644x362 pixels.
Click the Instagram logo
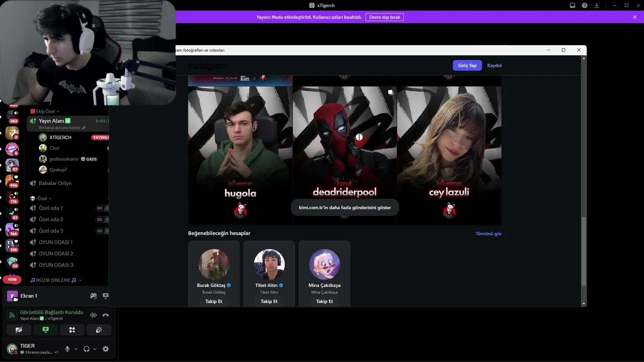point(208,66)
